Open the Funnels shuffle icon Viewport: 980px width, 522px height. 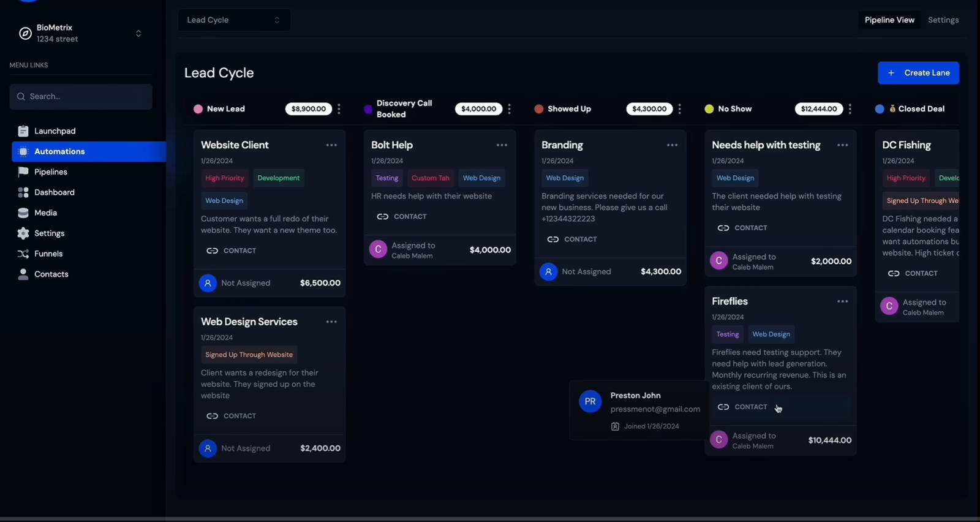tap(23, 254)
